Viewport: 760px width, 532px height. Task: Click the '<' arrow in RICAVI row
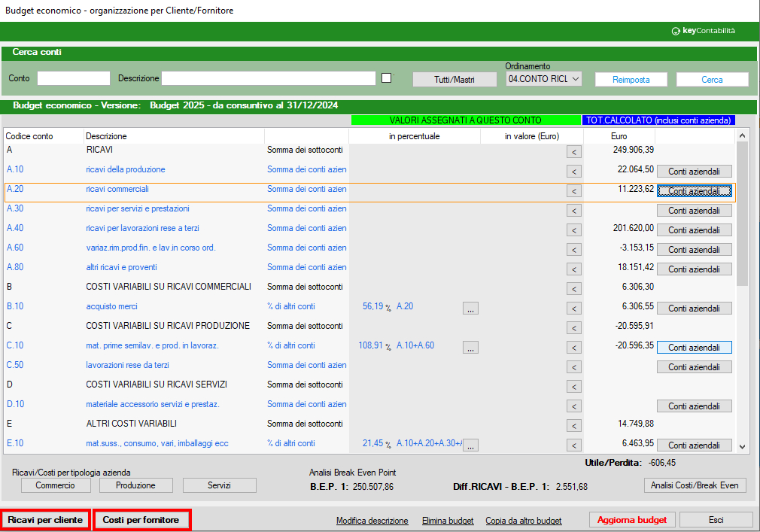[x=574, y=152]
